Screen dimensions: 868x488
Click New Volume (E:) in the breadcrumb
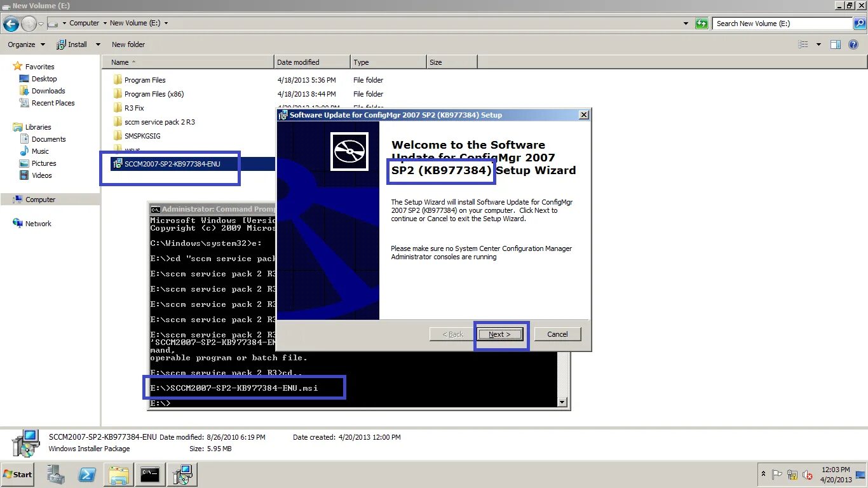[x=135, y=23]
